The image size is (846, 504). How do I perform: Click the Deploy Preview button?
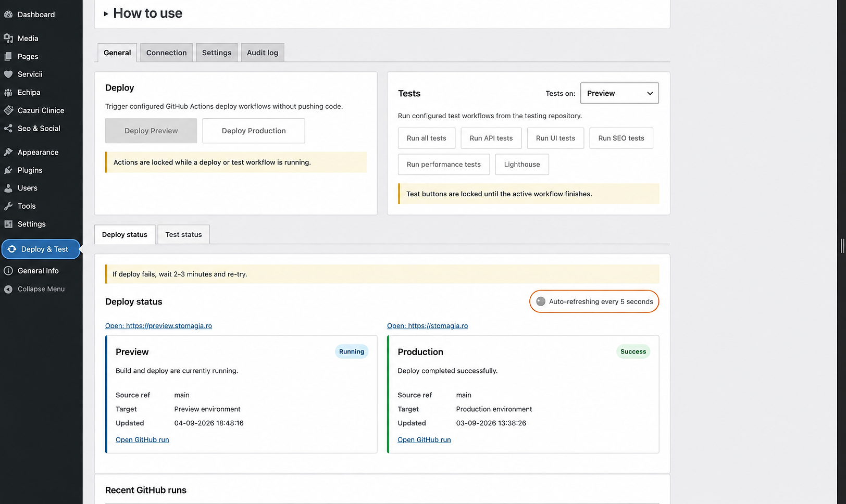(x=151, y=131)
